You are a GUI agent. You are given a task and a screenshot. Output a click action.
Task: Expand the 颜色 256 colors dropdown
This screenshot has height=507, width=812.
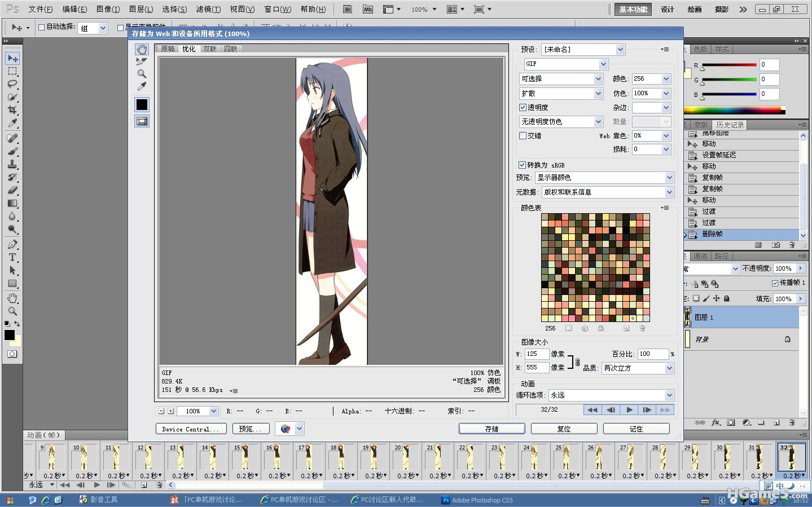[651, 79]
